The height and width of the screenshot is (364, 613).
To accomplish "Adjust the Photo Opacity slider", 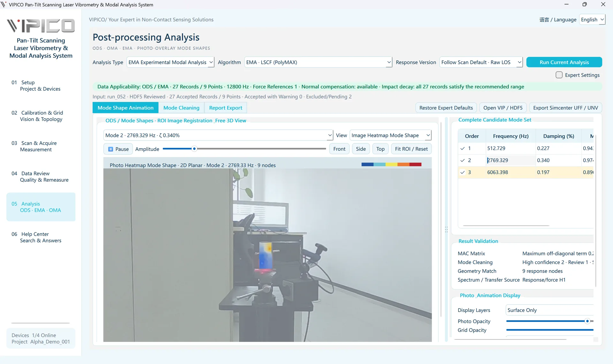I will click(549, 321).
